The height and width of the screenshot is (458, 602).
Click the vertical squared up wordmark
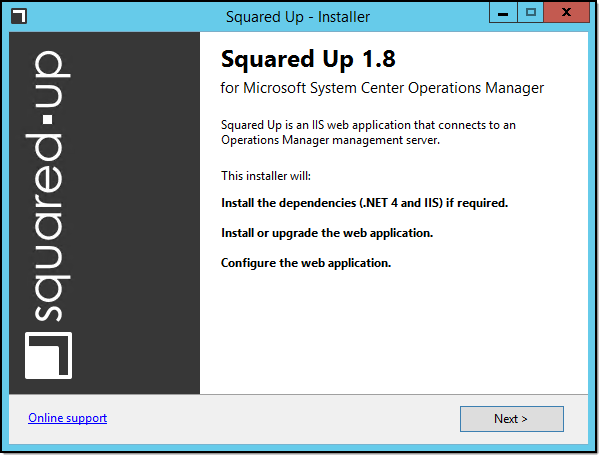pyautogui.click(x=48, y=186)
